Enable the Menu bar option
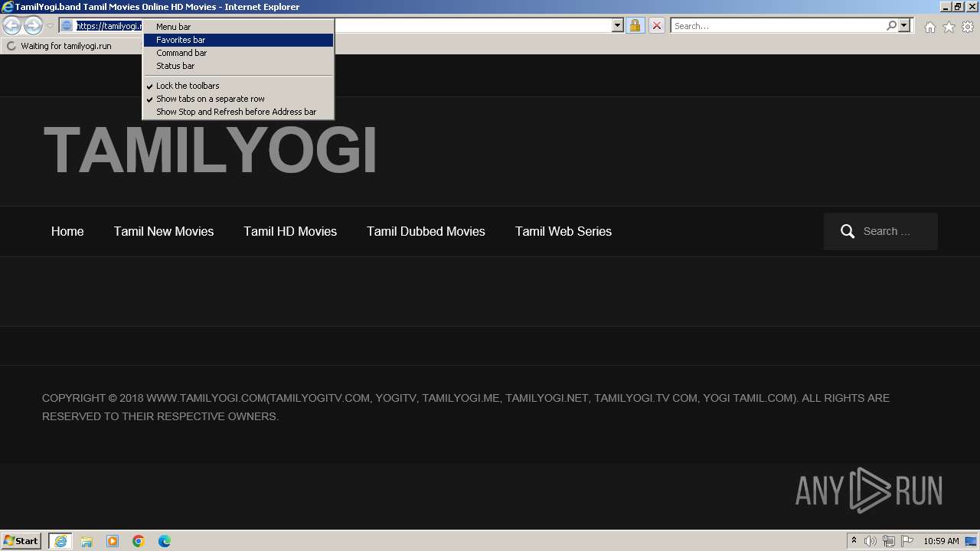The image size is (980, 551). (238, 27)
